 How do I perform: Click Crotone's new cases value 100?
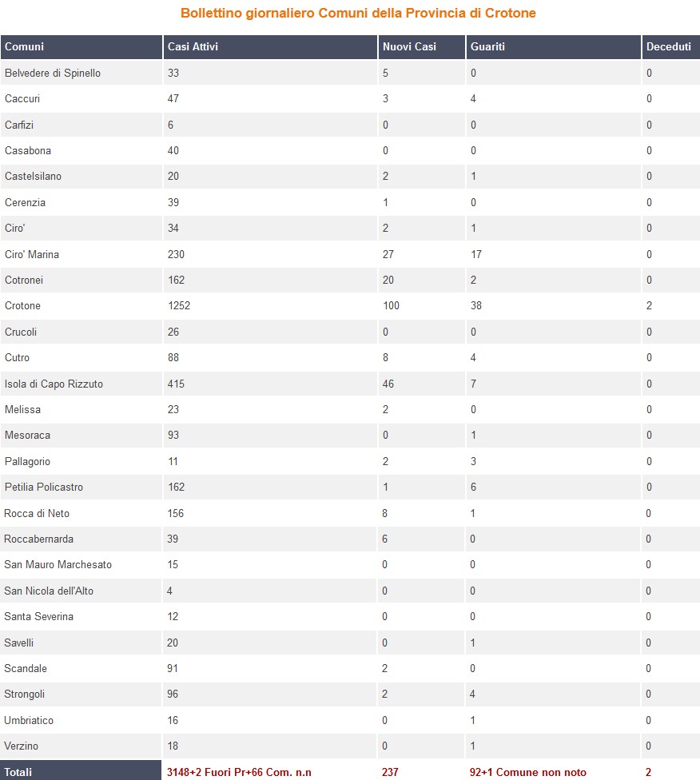(x=391, y=306)
